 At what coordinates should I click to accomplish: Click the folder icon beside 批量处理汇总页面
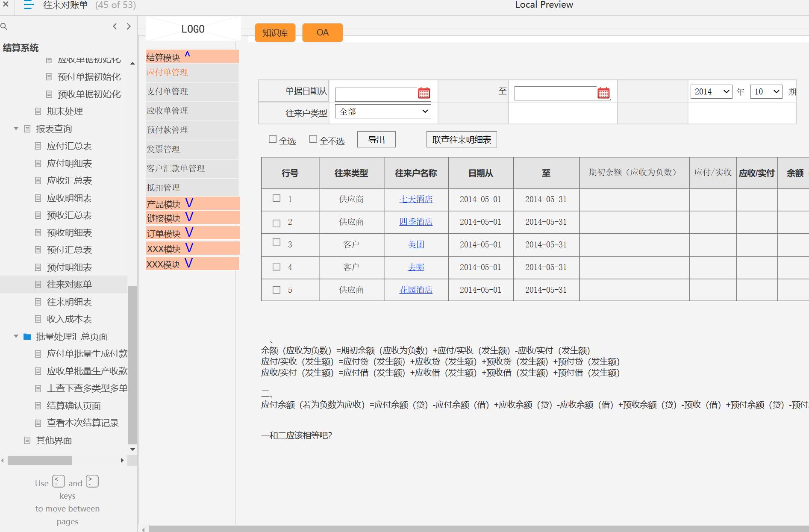pyautogui.click(x=27, y=337)
